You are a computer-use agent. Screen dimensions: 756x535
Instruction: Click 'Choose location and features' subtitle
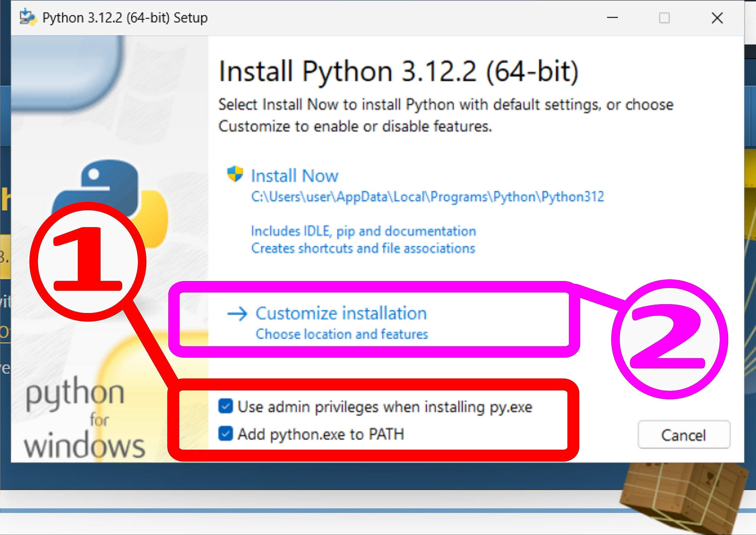pyautogui.click(x=342, y=334)
